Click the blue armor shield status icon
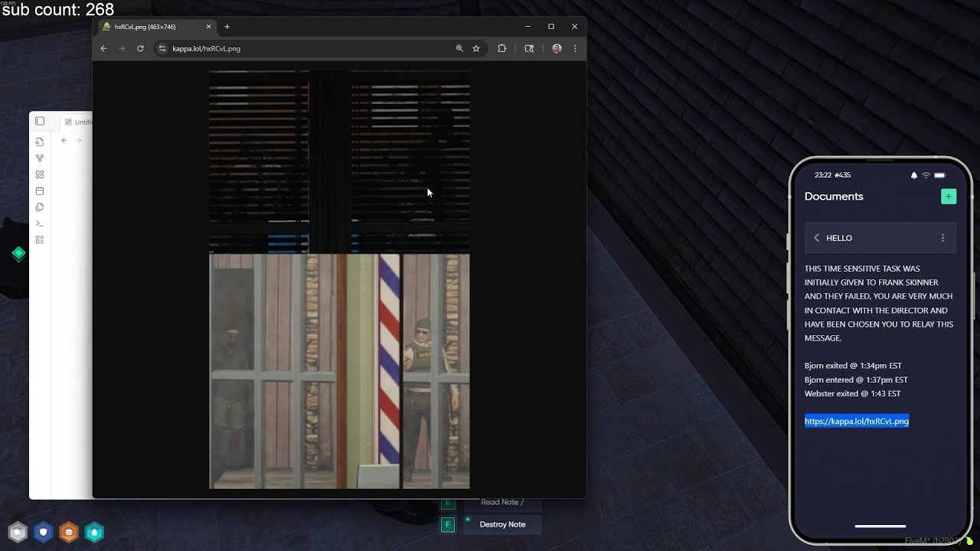The height and width of the screenshot is (551, 980). 44,532
